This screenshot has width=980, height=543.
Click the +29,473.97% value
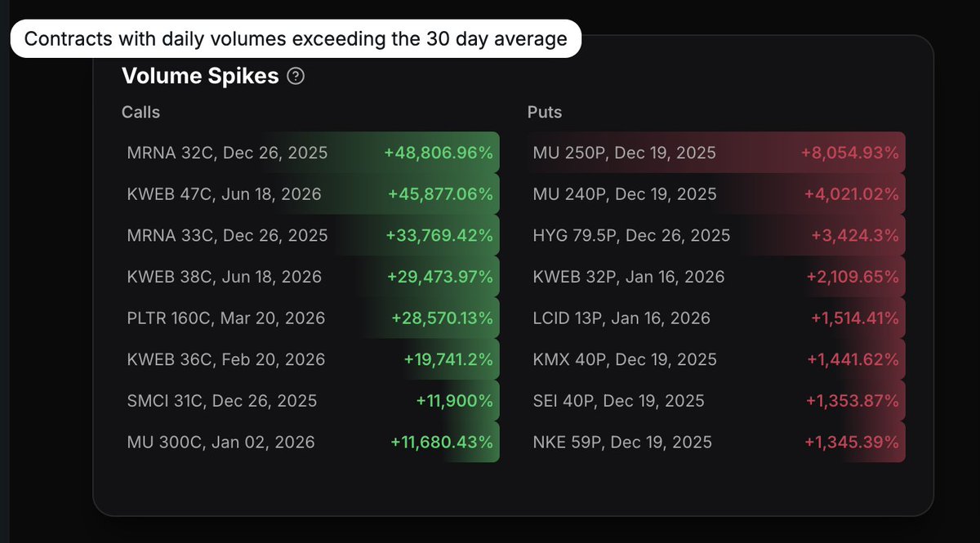pyautogui.click(x=440, y=277)
